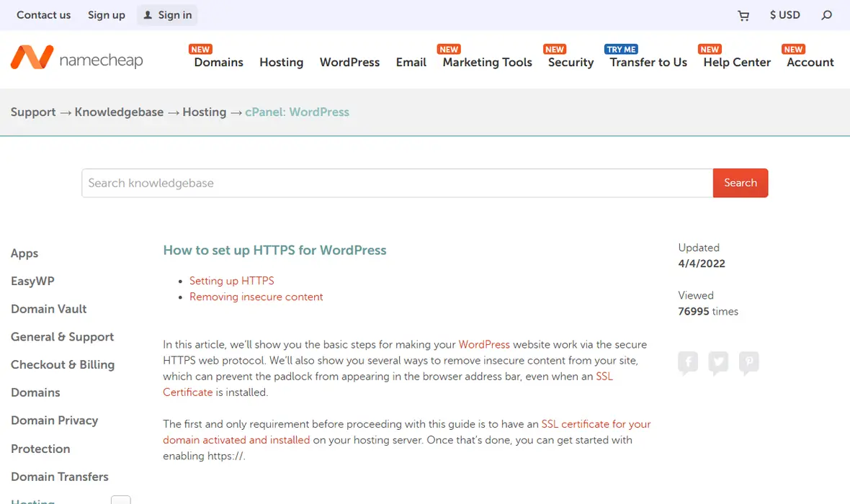The image size is (850, 504).
Task: Open the WordPress link in article text
Action: 484,345
